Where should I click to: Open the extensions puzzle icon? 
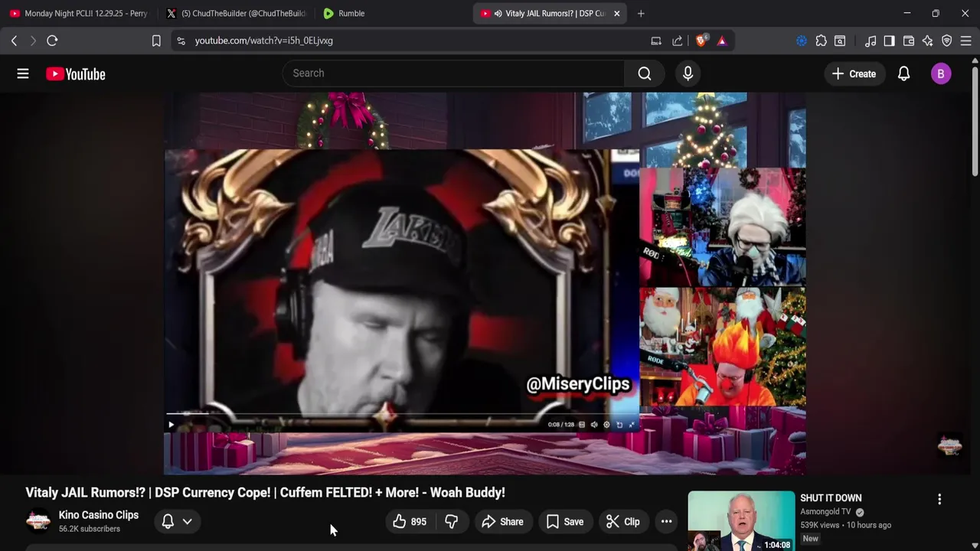(821, 41)
